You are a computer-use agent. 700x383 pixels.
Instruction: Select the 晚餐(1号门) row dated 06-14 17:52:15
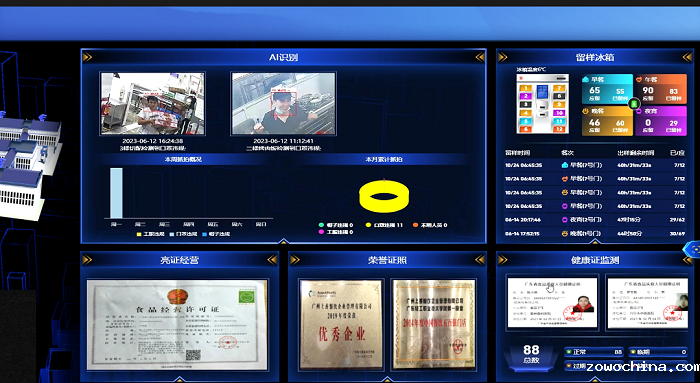(595, 233)
